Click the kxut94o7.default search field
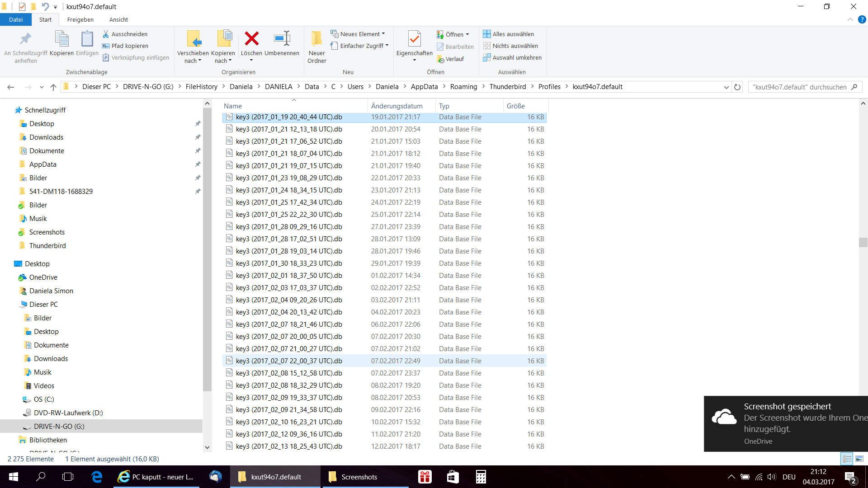 (x=799, y=87)
